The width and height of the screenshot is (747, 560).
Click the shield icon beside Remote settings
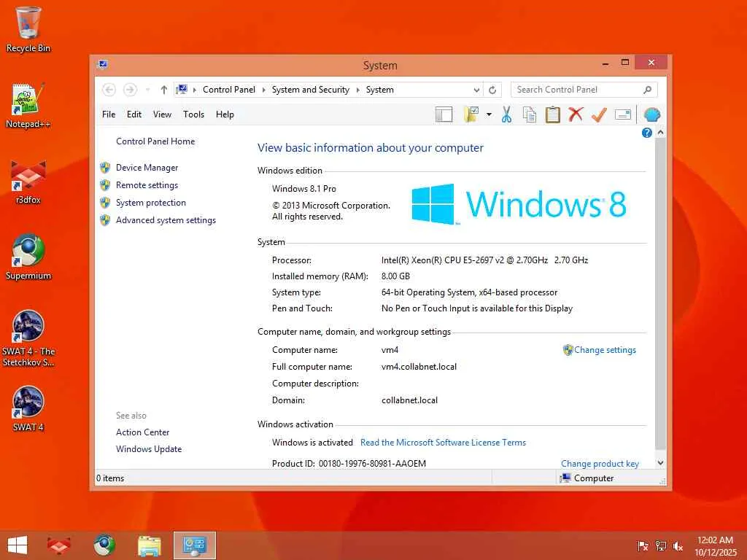105,185
